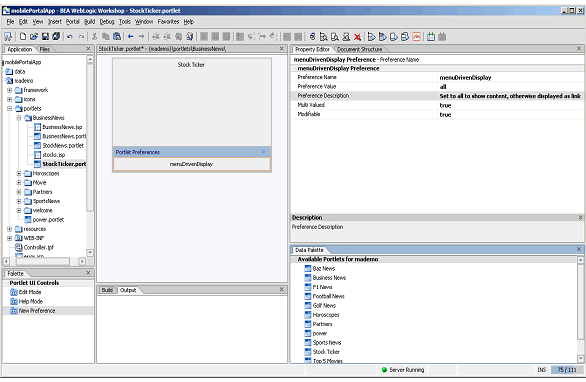Open StockNews.portlet in the tree
The image size is (586, 382).
click(59, 146)
